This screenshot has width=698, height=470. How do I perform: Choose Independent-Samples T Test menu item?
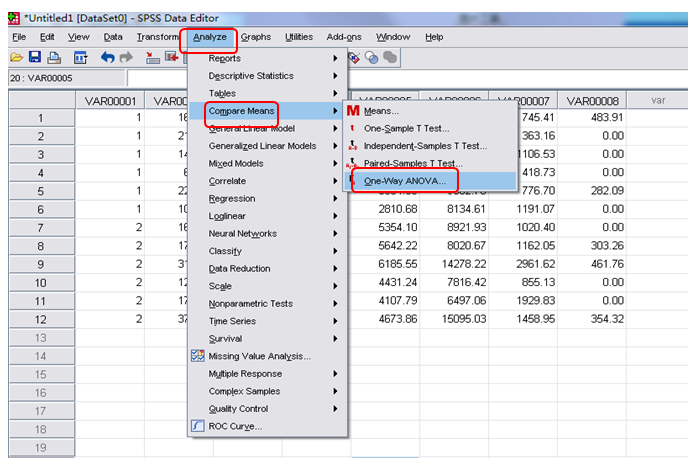tap(426, 146)
